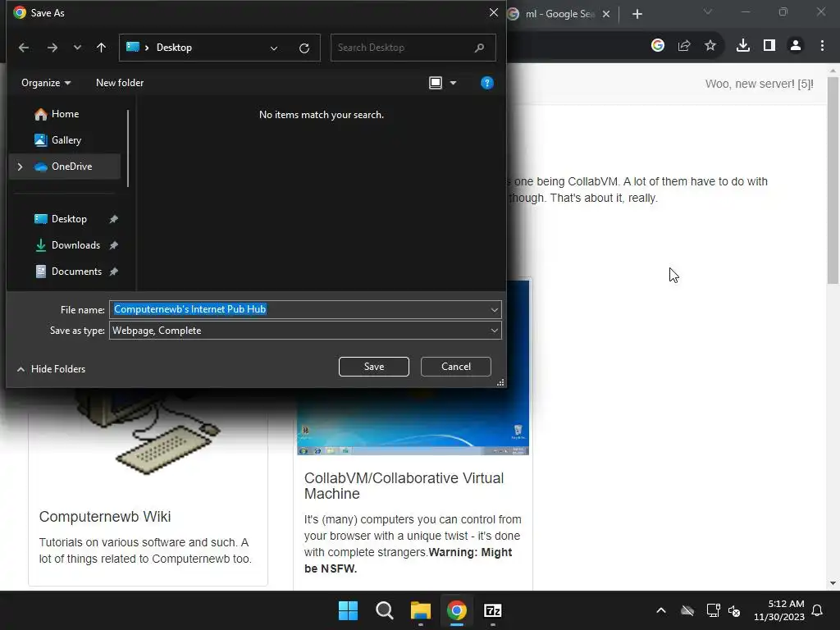Screen dimensions: 840x630
Task: Open Save As dialog help
Action: (x=487, y=83)
